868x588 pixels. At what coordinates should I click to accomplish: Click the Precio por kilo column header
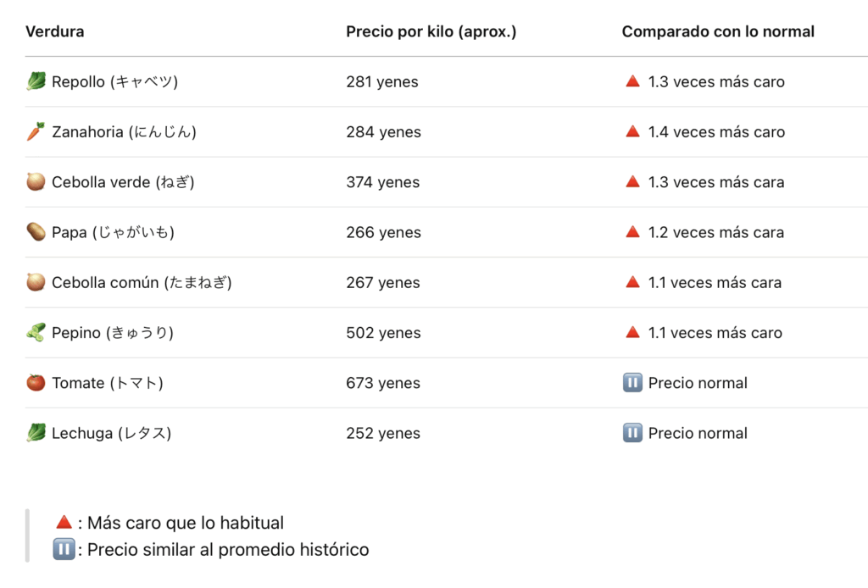point(431,31)
